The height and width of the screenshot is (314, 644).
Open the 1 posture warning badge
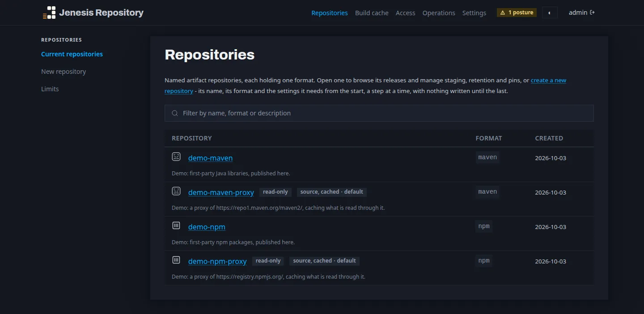(x=517, y=13)
